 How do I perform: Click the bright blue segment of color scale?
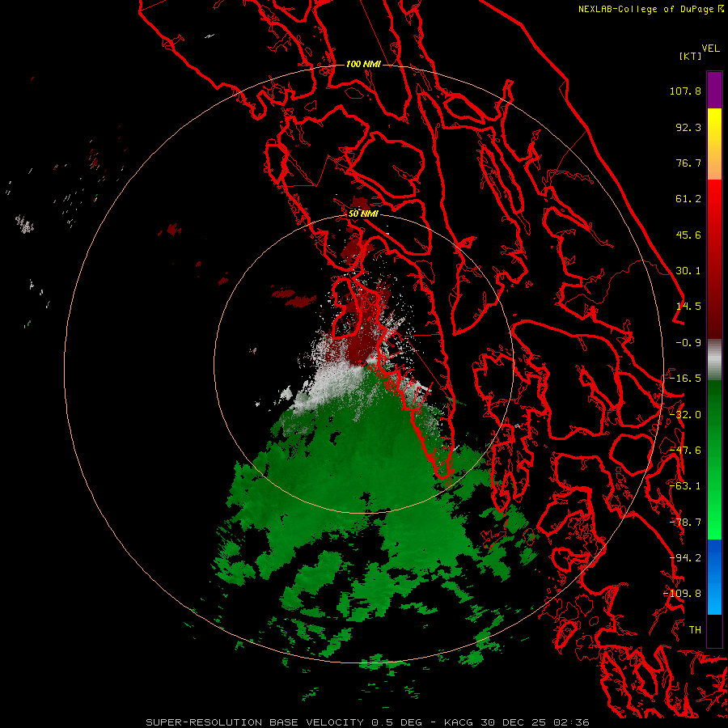tap(714, 577)
